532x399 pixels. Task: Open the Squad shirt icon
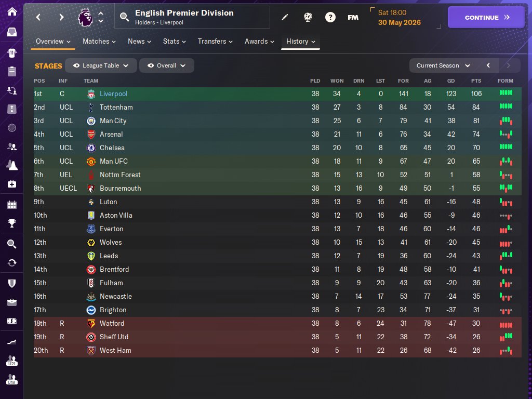pyautogui.click(x=11, y=52)
